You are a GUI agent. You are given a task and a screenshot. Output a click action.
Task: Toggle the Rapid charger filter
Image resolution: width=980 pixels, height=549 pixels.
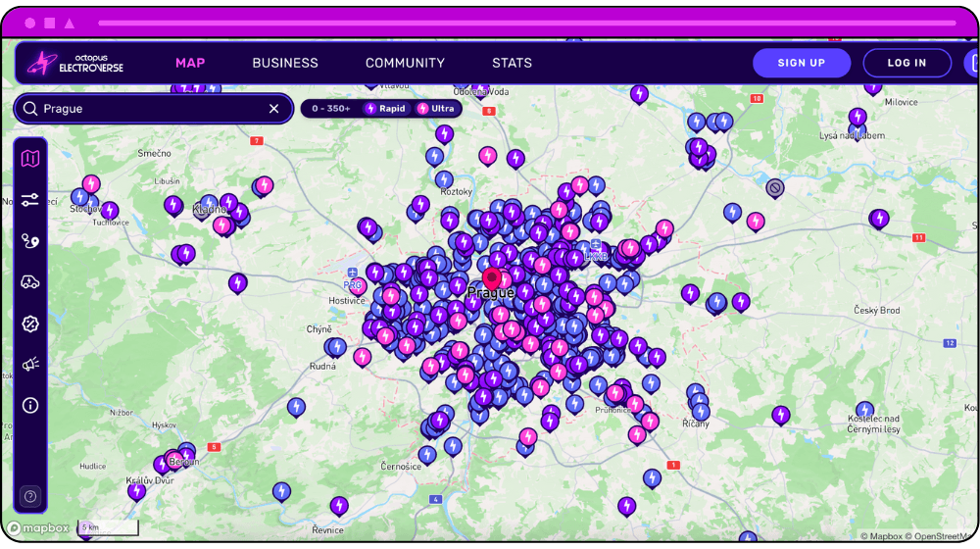coord(385,109)
